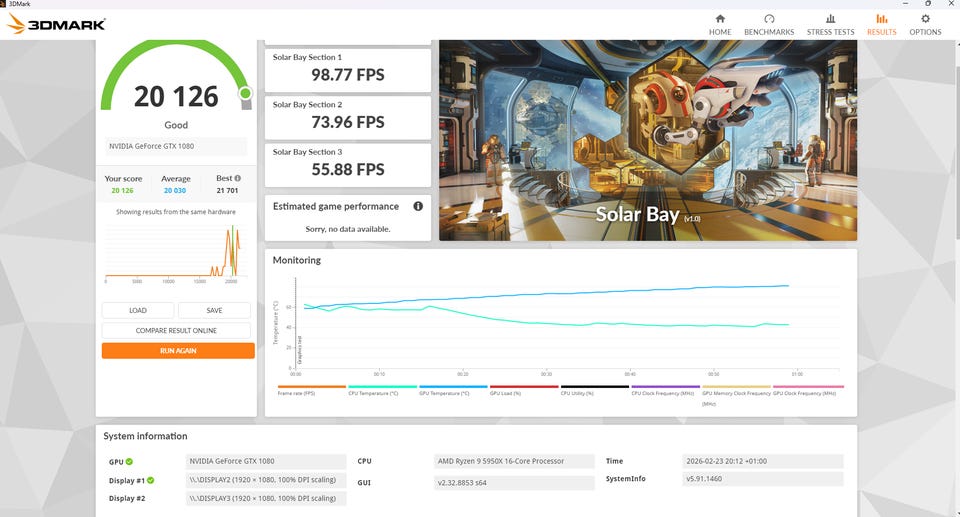This screenshot has width=960, height=517.
Task: Click Average score value 20 030
Action: pos(174,191)
